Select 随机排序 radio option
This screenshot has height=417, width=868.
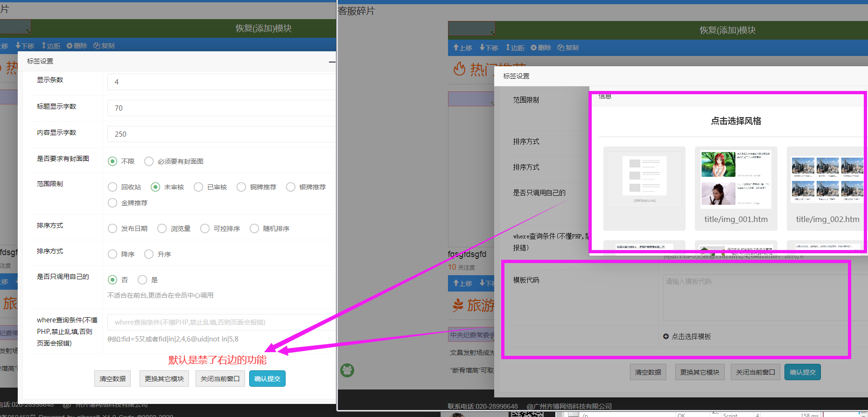point(254,229)
